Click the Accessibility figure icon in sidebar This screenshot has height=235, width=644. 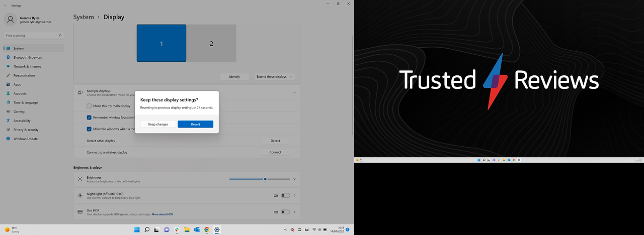coord(9,121)
